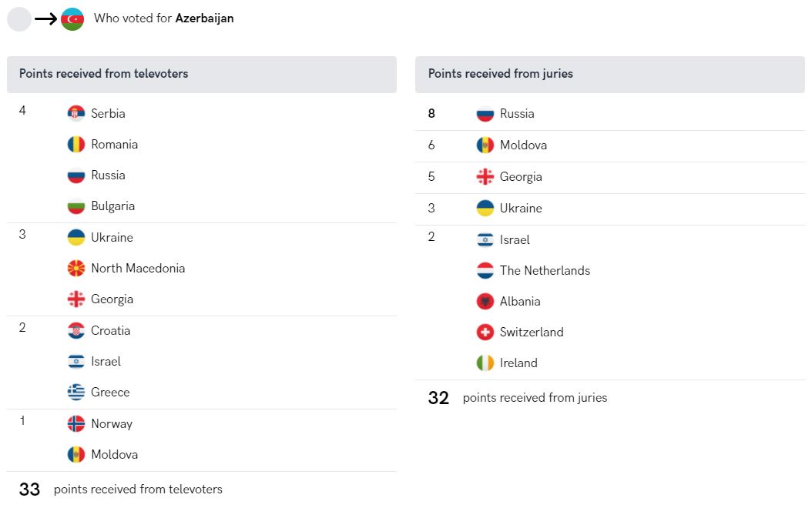
Task: Click the Azerbaijan flag icon in header
Action: 72,19
